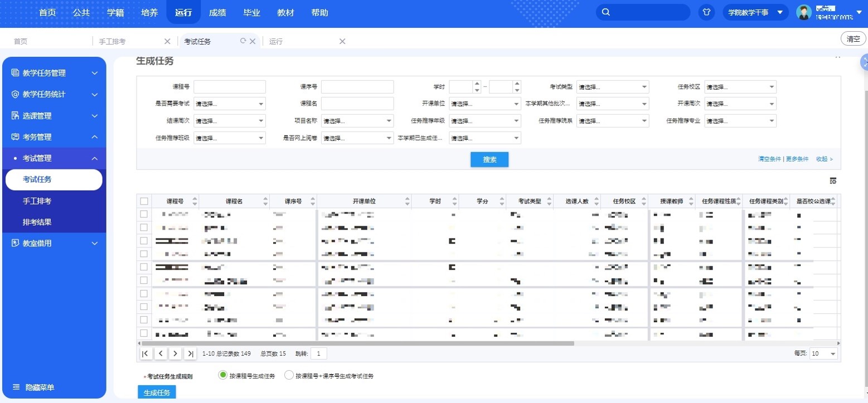This screenshot has height=403, width=868.
Task: Go to next page of results
Action: pos(175,353)
